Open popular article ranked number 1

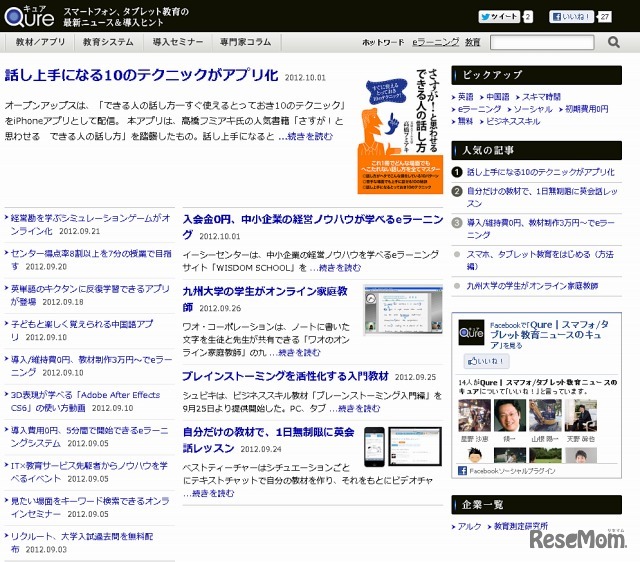click(540, 172)
